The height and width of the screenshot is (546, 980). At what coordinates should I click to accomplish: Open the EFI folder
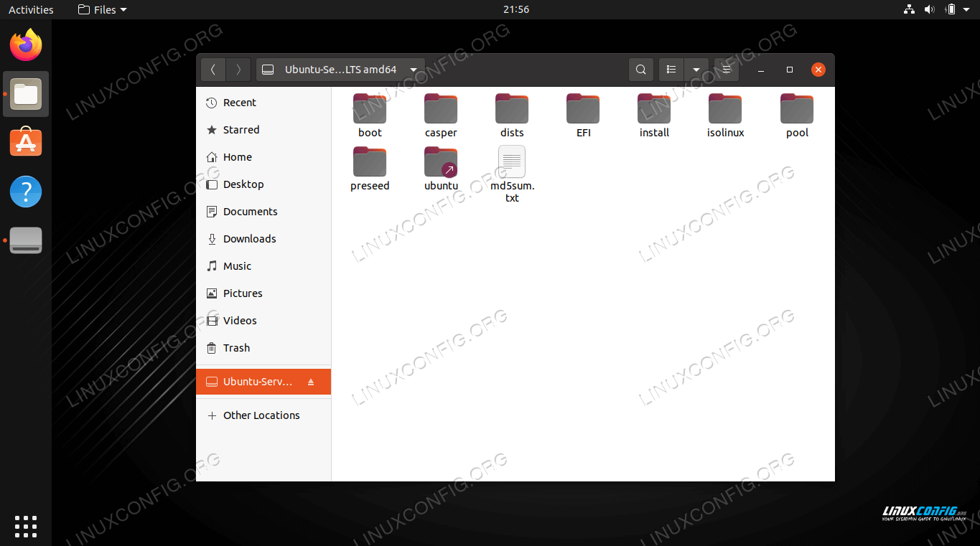(x=583, y=115)
